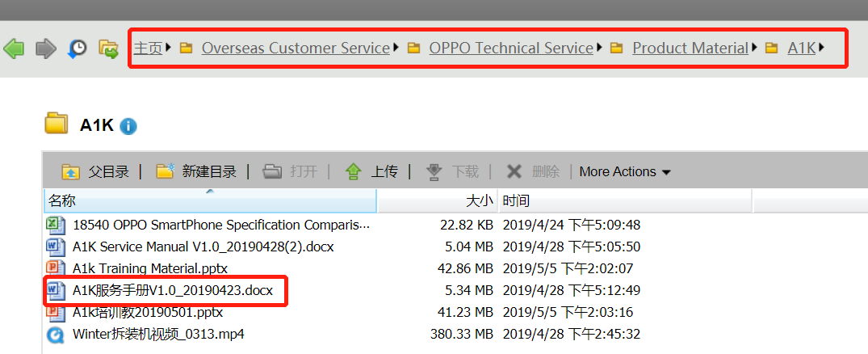Open the OPPO Technical Service breadcrumb link

click(511, 48)
